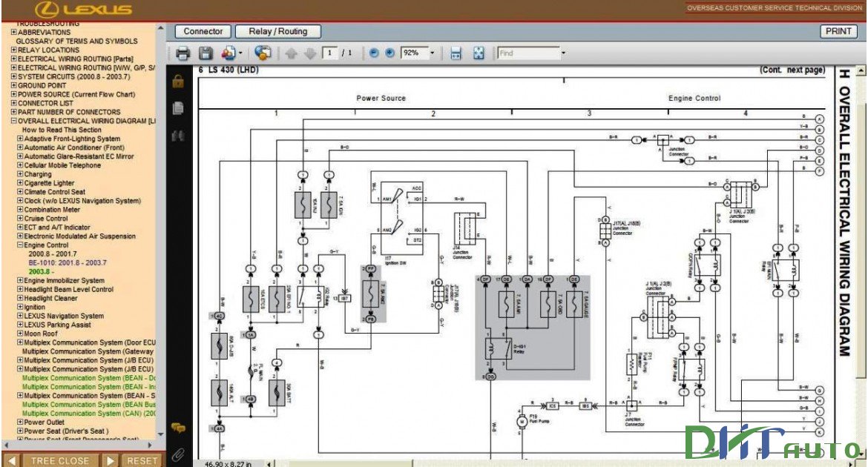
Task: Open the attachments paperclip icon
Action: point(178,455)
